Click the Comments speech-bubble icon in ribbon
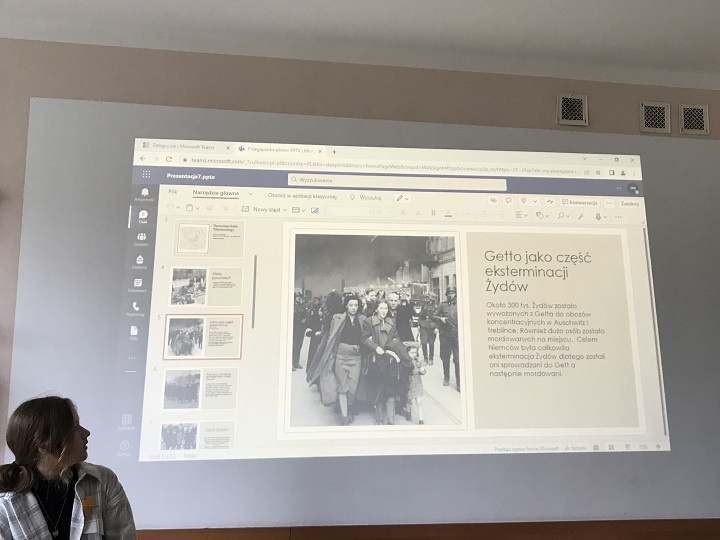 pos(508,201)
